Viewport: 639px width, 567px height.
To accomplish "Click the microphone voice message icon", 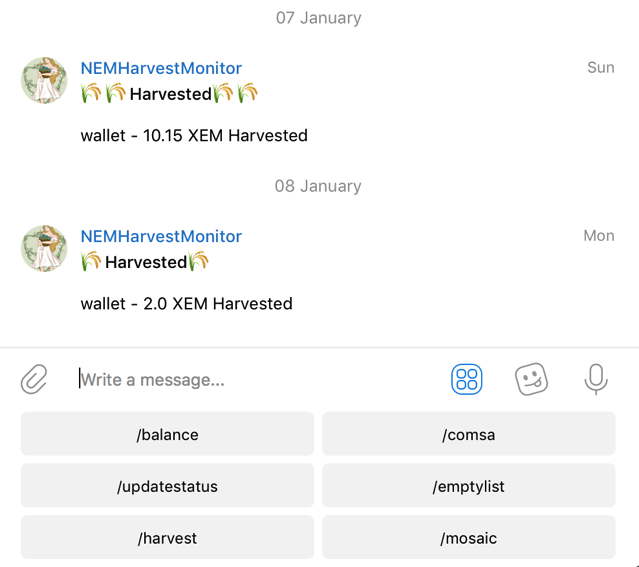I will tap(596, 379).
